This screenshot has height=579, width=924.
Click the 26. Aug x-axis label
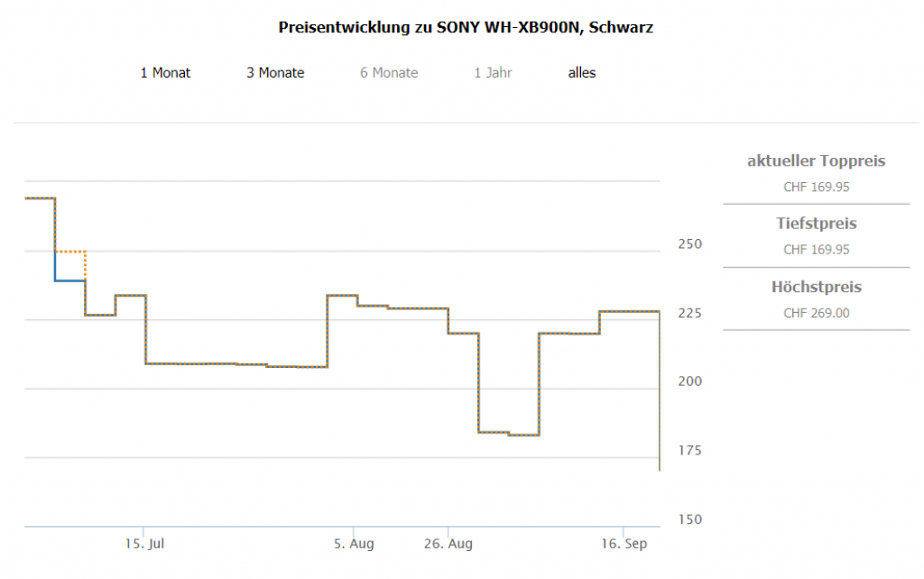(x=448, y=544)
